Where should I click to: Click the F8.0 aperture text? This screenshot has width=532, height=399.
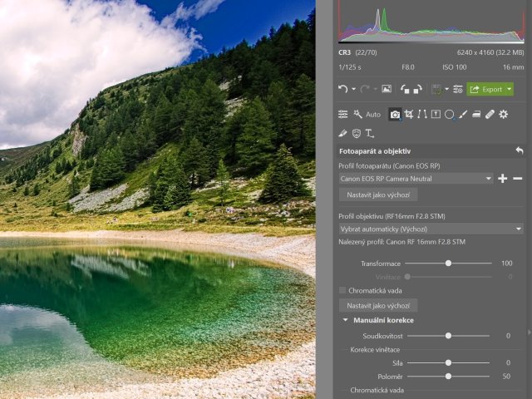408,67
